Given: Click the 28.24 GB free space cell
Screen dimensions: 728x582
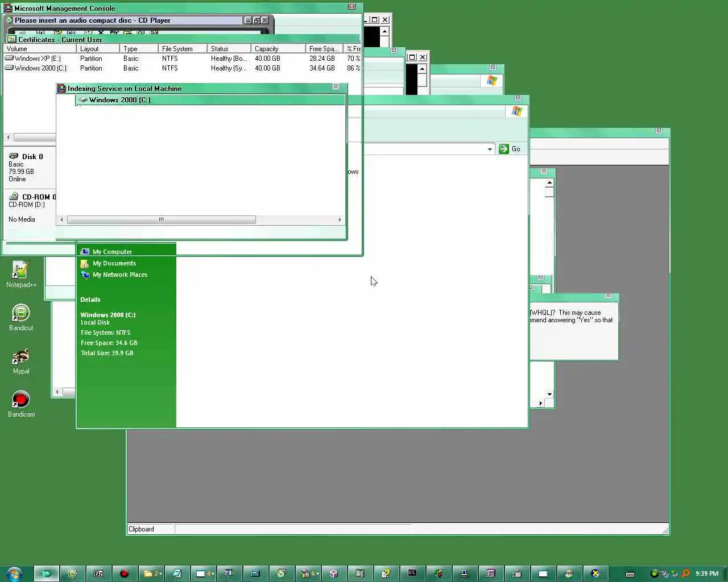Looking at the screenshot, I should point(322,59).
